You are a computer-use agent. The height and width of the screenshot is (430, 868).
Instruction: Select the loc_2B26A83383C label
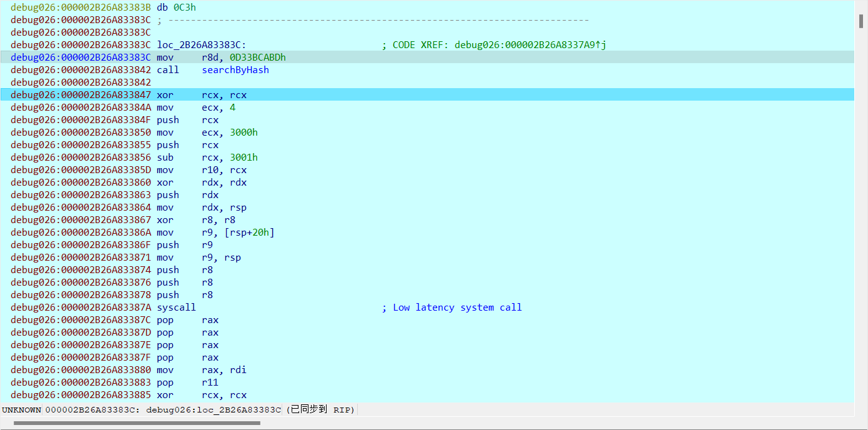[x=201, y=45]
